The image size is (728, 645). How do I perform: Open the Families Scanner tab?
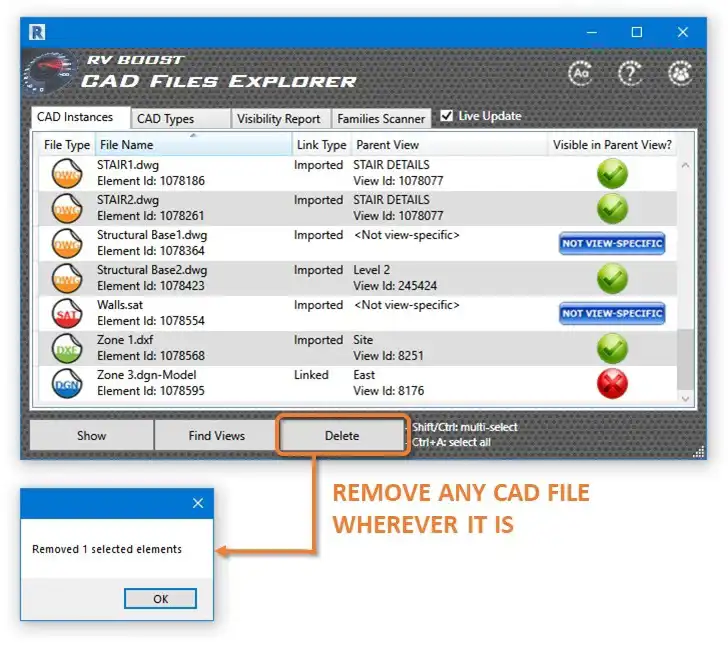(x=381, y=119)
